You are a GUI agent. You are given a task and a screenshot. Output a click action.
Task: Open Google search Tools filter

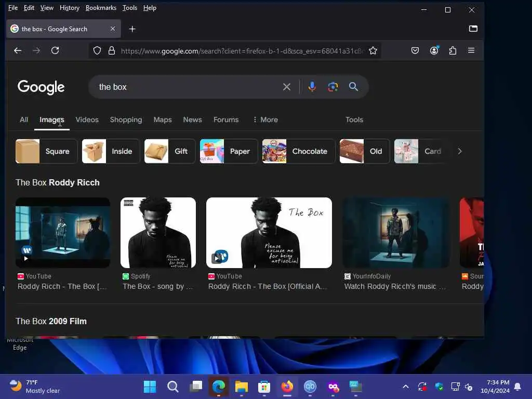354,120
